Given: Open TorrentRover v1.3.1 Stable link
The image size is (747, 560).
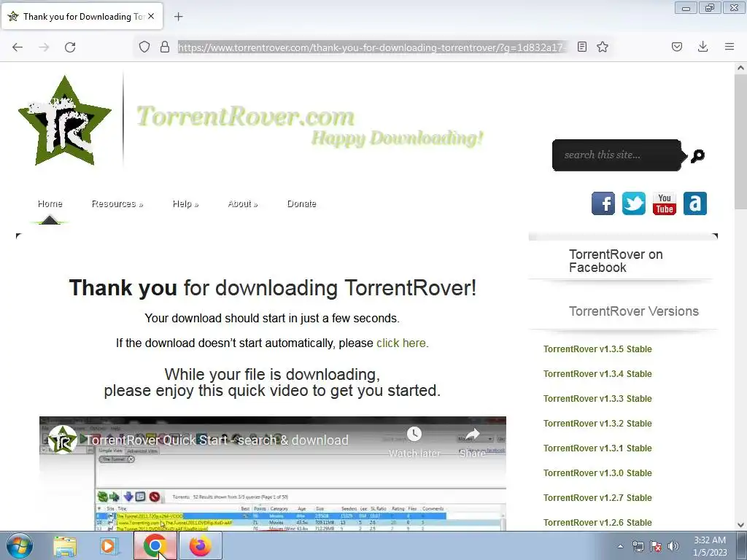Looking at the screenshot, I should coord(597,448).
